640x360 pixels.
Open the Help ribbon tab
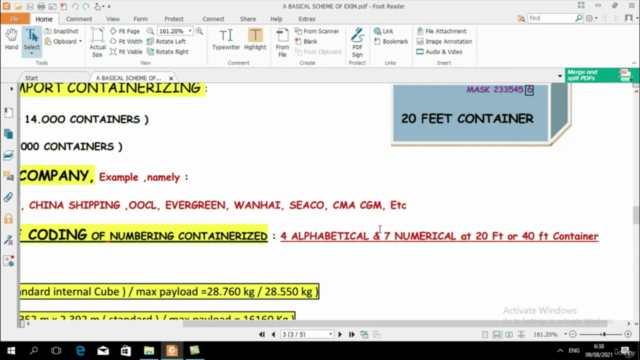click(x=276, y=19)
